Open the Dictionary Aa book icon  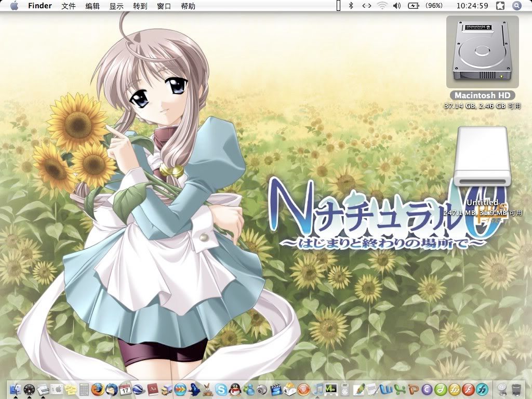tap(153, 390)
